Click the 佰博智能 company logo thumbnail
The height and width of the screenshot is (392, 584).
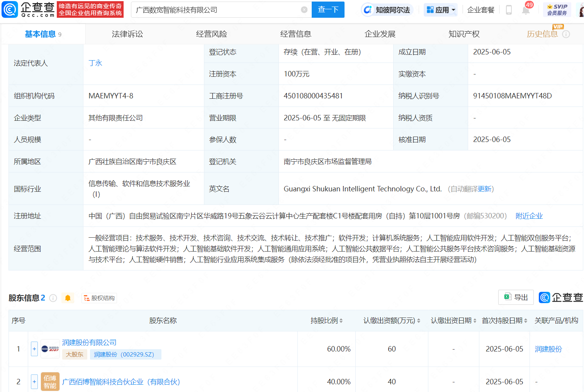pos(50,382)
